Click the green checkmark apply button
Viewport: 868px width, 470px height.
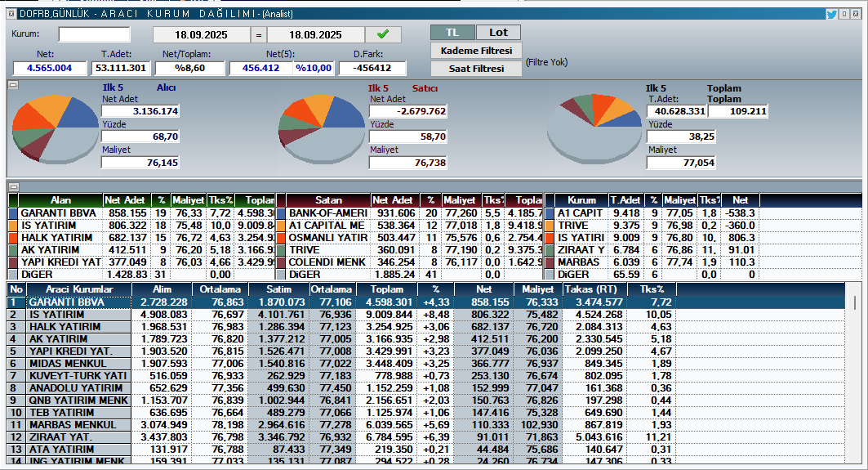tap(382, 34)
